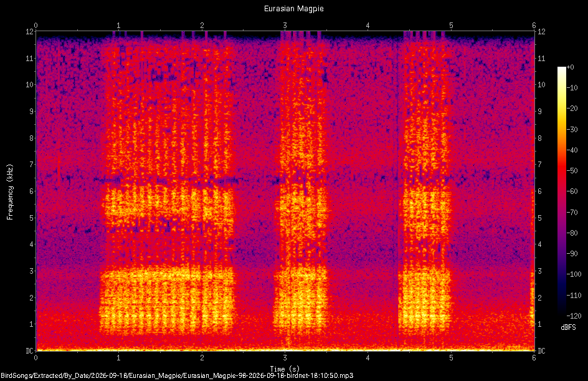Click the "5" second tick on the top time axis
The image size is (588, 381).
coord(451,26)
